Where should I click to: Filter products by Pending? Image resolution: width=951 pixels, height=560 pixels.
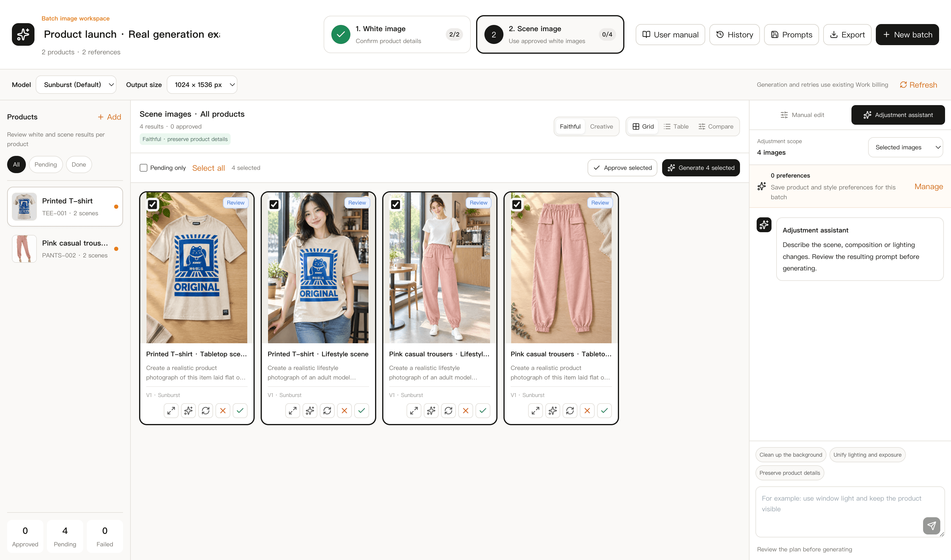click(x=46, y=164)
